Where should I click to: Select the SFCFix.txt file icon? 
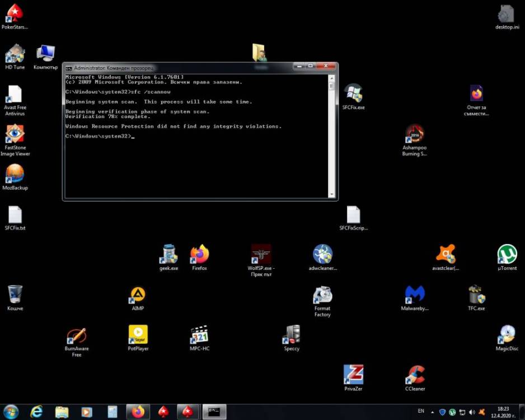click(15, 218)
